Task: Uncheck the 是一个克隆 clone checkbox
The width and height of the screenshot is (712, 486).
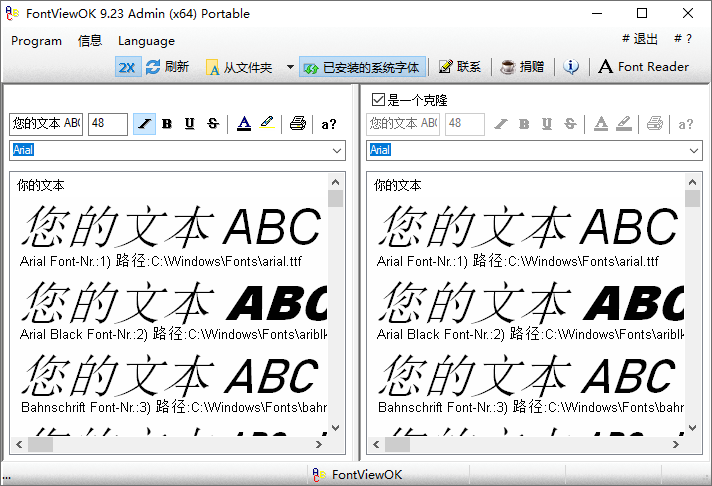Action: [x=378, y=99]
